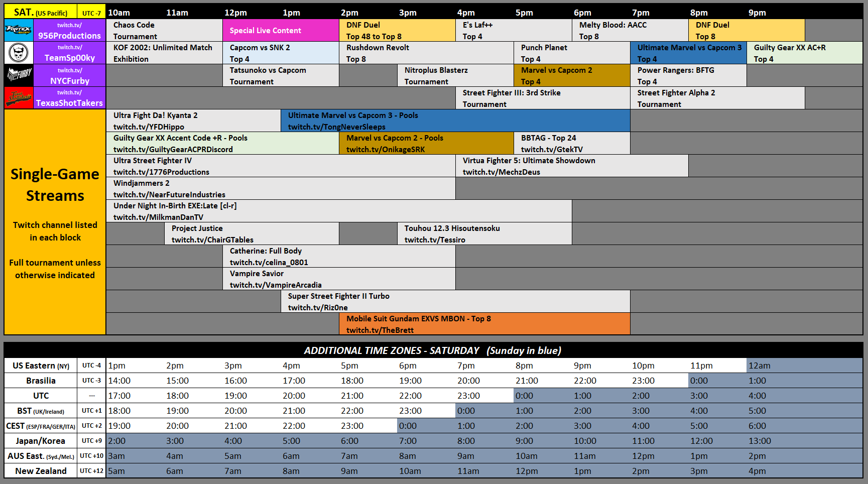
Task: Open twitch.tv/Tessiro Touhou Hisoutensoku stream
Action: pyautogui.click(x=484, y=233)
